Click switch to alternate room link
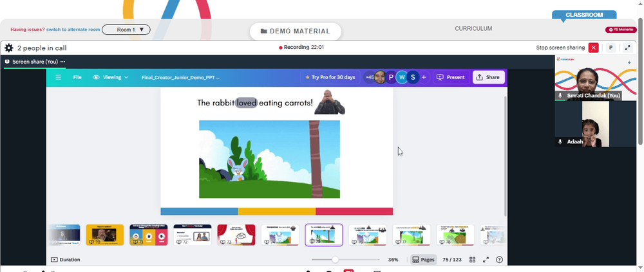This screenshot has height=272, width=644. (73, 30)
